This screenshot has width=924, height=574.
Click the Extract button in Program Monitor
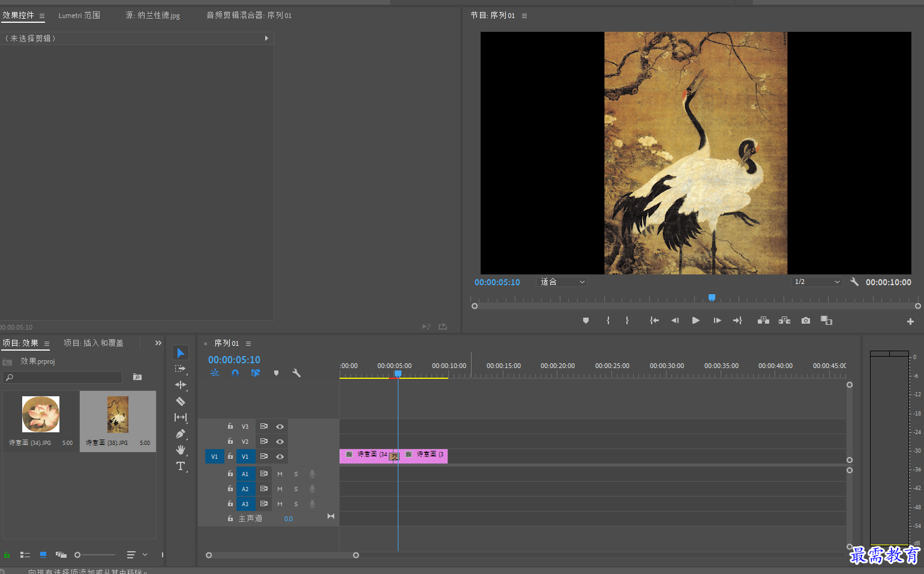784,321
